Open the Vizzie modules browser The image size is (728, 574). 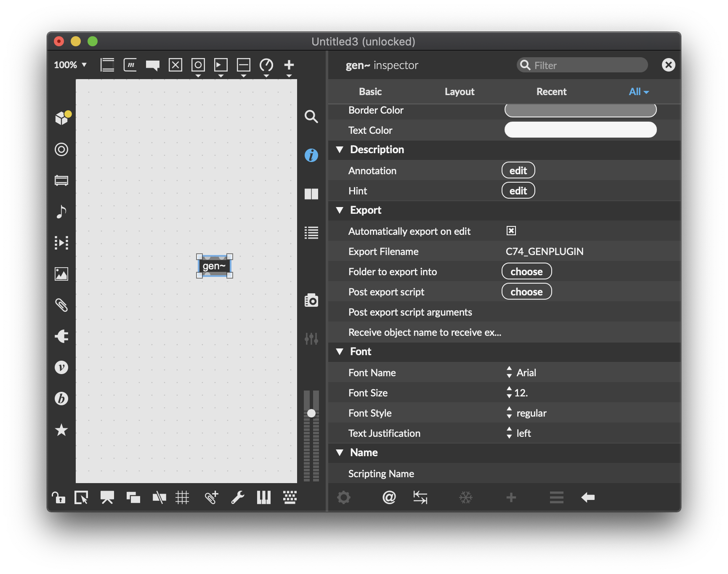pyautogui.click(x=61, y=367)
